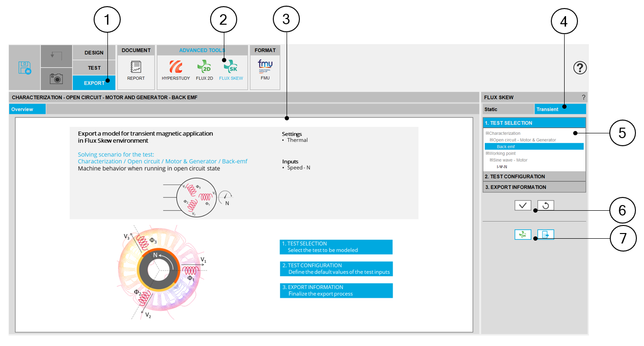Validate the selection with the checkmark button
Screen dimensions: 644x346
coord(523,206)
